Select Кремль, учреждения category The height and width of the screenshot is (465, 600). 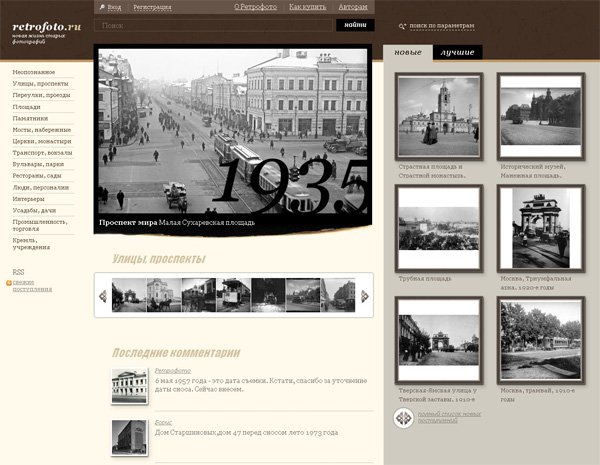pyautogui.click(x=31, y=243)
